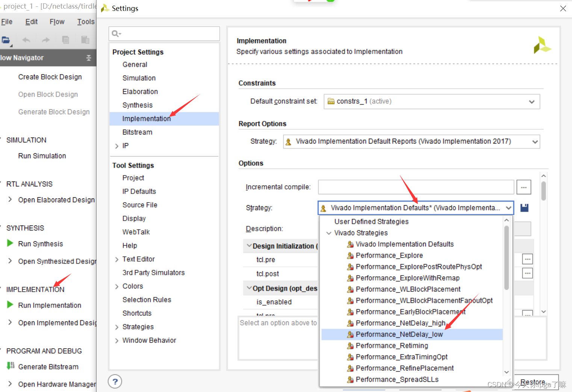The image size is (572, 392).
Task: Toggle the Options Strategy dropdown arrow
Action: click(508, 208)
